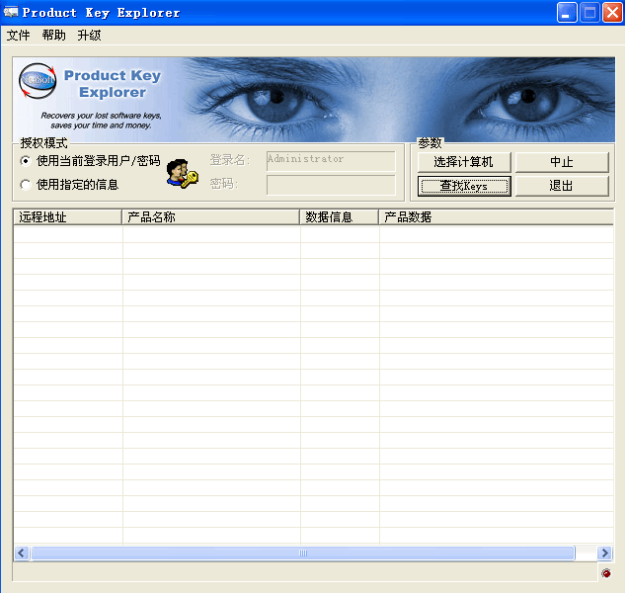
Task: Click the user and key icon
Action: click(x=181, y=173)
